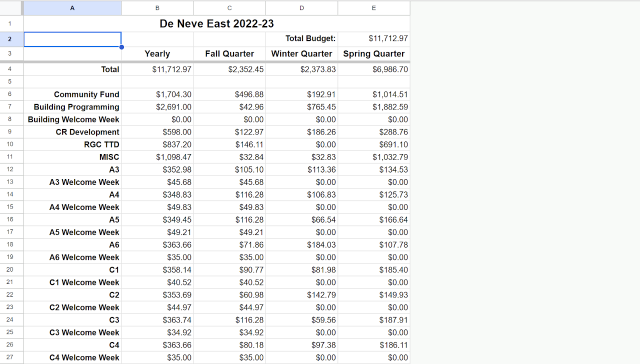Screen dimensions: 640x364
Task: Click the A3 Welcome Week label
Action: (84, 181)
